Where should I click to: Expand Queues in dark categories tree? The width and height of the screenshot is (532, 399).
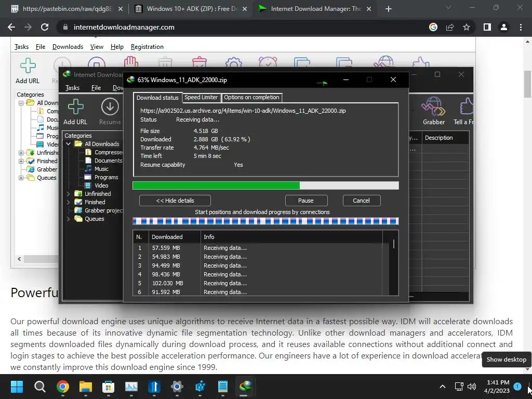[x=68, y=219]
